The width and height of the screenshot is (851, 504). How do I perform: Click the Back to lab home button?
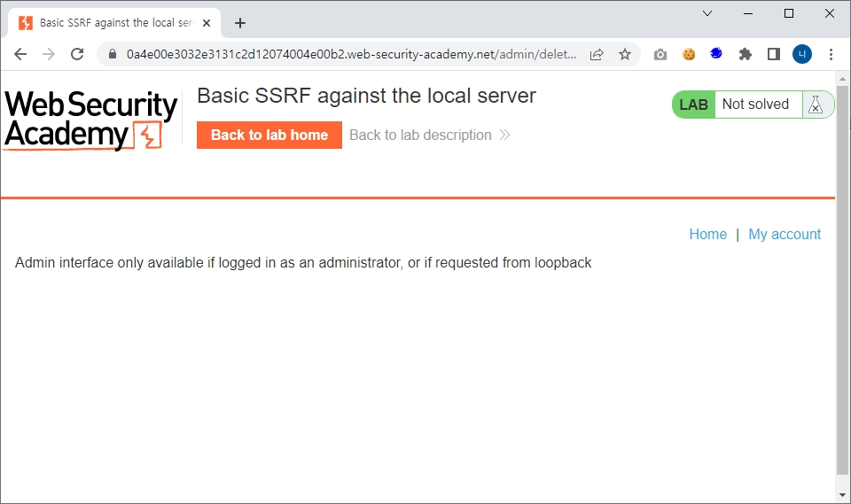(x=269, y=136)
